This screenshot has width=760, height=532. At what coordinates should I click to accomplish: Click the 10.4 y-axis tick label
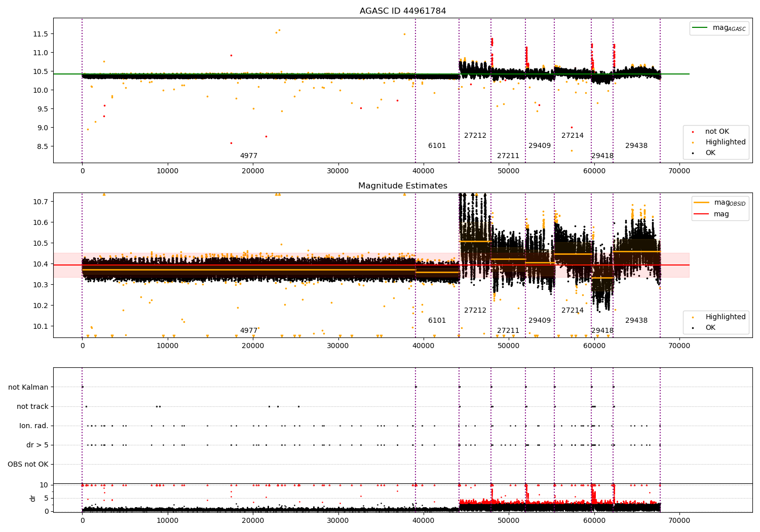click(x=41, y=264)
